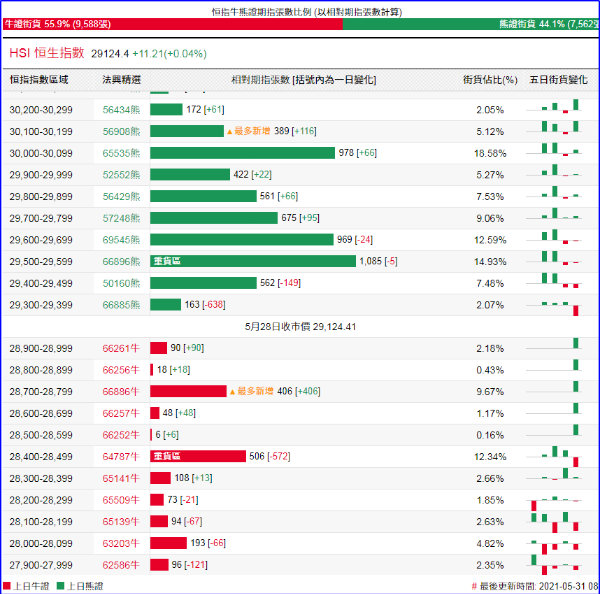Click the 14.93% outstanding share value

490,262
